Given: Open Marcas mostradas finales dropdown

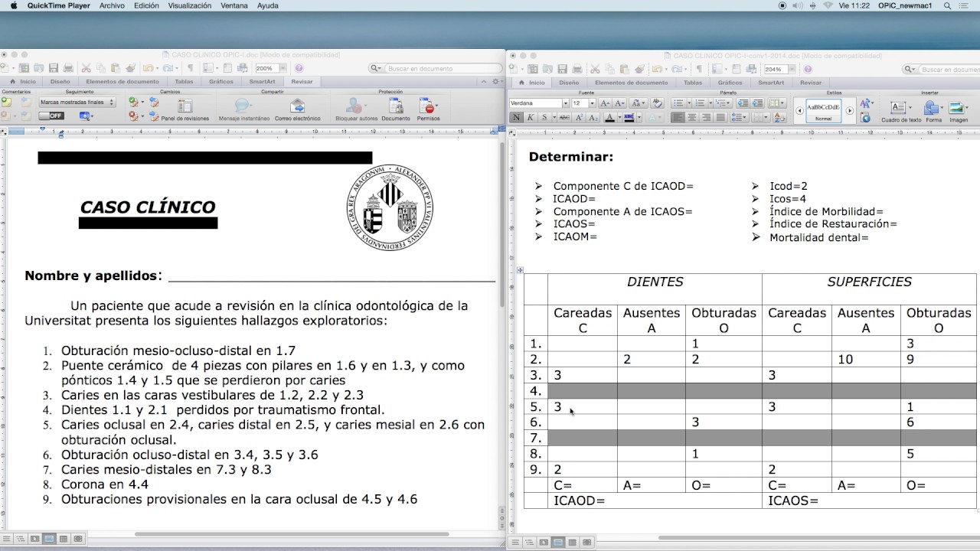Looking at the screenshot, I should pos(77,102).
